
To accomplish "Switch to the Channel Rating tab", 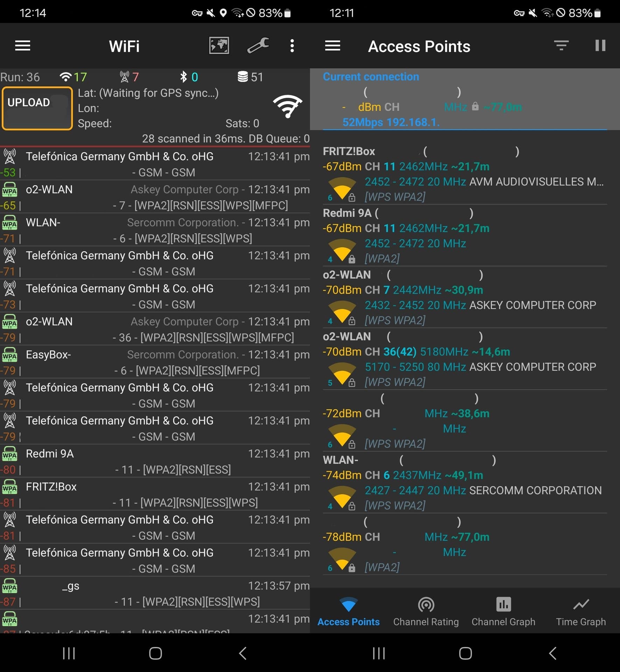I will (x=426, y=612).
